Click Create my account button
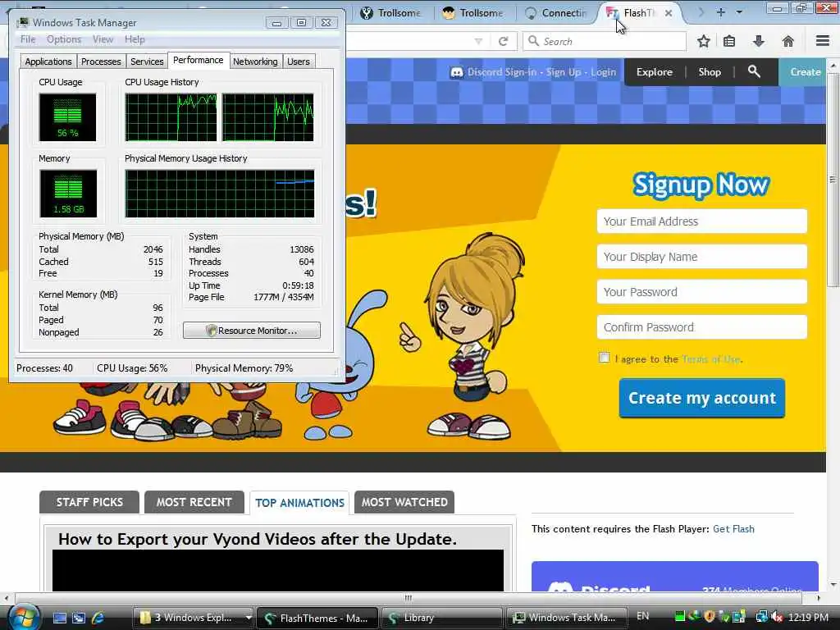840x630 pixels. click(702, 398)
